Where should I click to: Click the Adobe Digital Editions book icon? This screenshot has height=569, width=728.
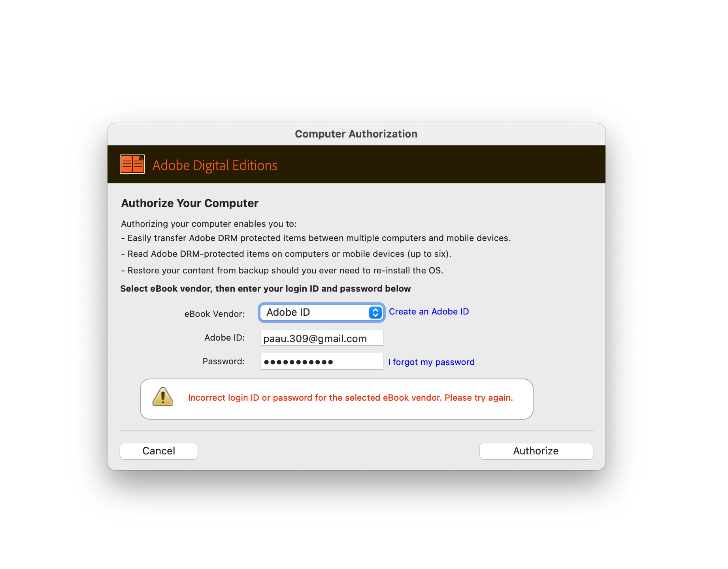point(132,164)
